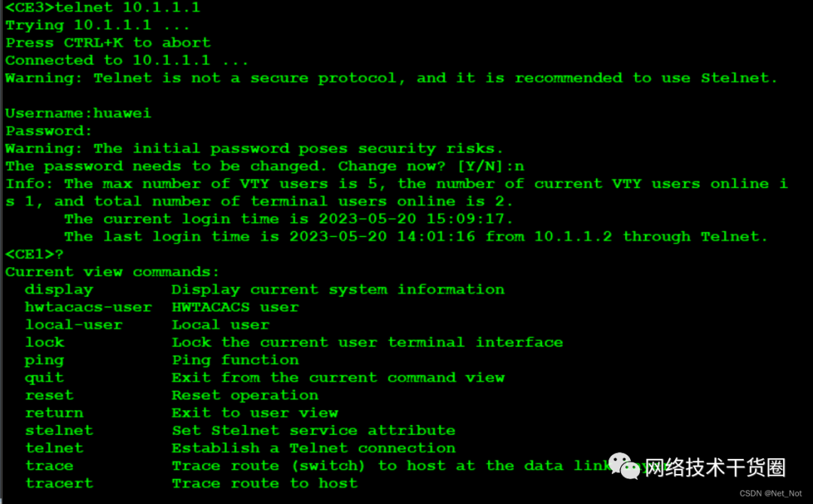The width and height of the screenshot is (813, 504).
Task: Click the "Current view commands:" header
Action: click(112, 272)
